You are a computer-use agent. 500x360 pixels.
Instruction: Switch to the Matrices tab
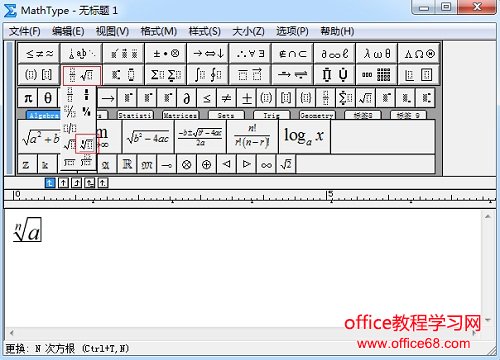[x=180, y=115]
